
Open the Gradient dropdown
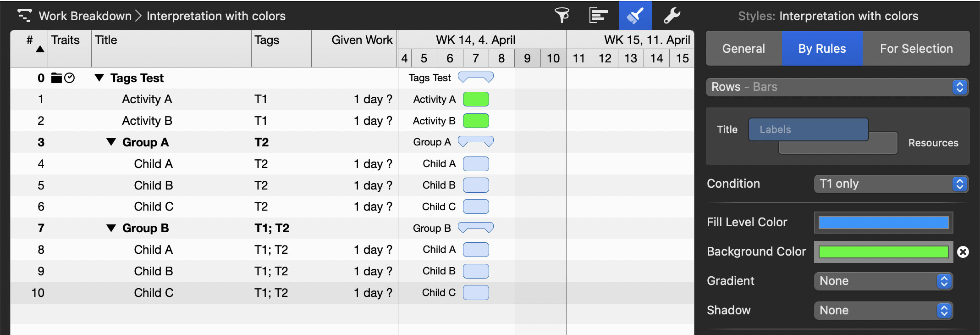[883, 281]
